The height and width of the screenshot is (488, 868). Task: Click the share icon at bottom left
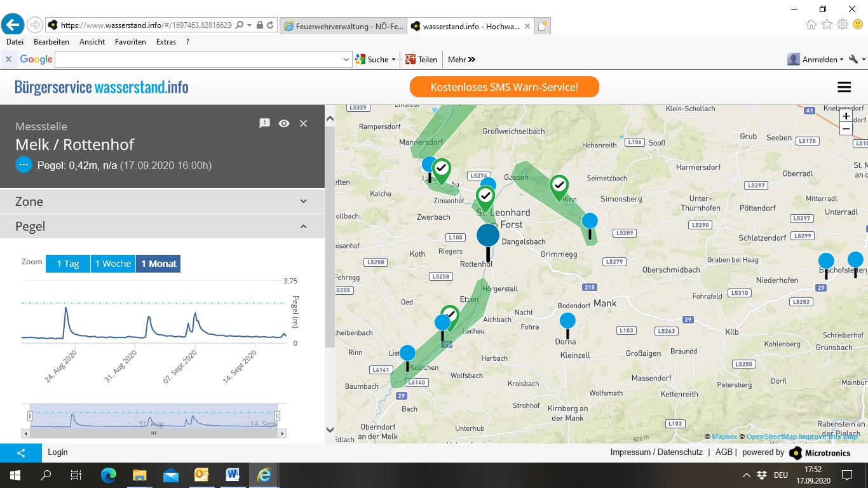tap(21, 452)
